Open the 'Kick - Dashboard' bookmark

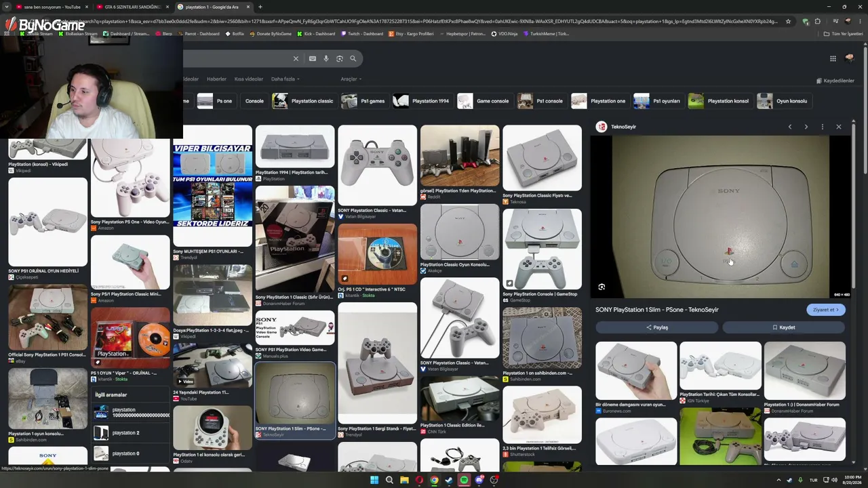point(316,33)
